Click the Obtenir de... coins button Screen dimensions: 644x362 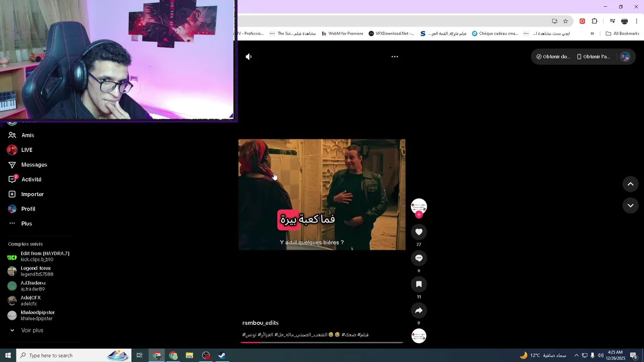[553, 57]
